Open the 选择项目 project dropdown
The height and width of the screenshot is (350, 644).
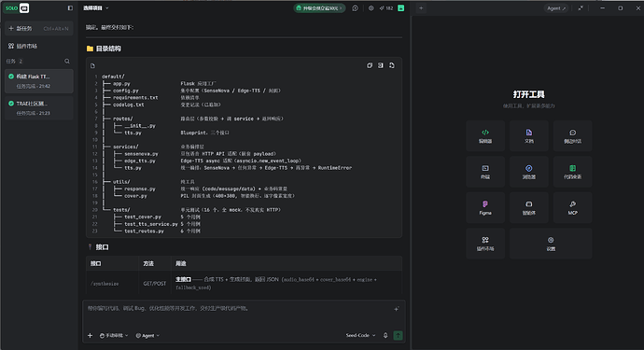click(x=96, y=8)
